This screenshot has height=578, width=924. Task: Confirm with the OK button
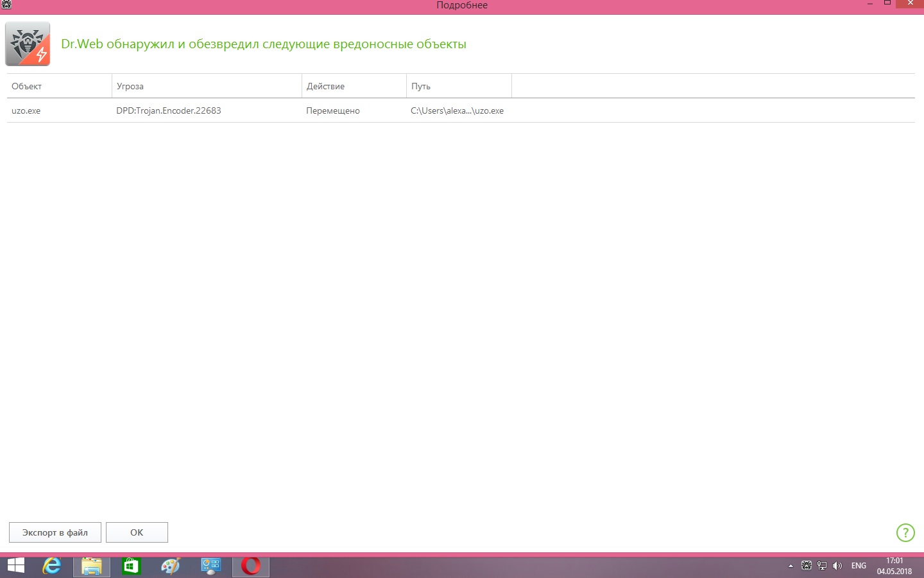pyautogui.click(x=137, y=532)
